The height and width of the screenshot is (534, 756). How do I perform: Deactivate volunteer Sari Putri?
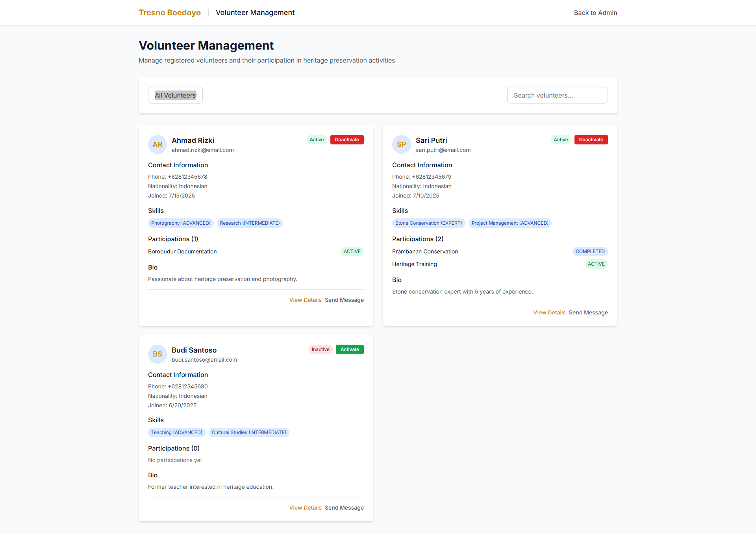click(x=591, y=140)
